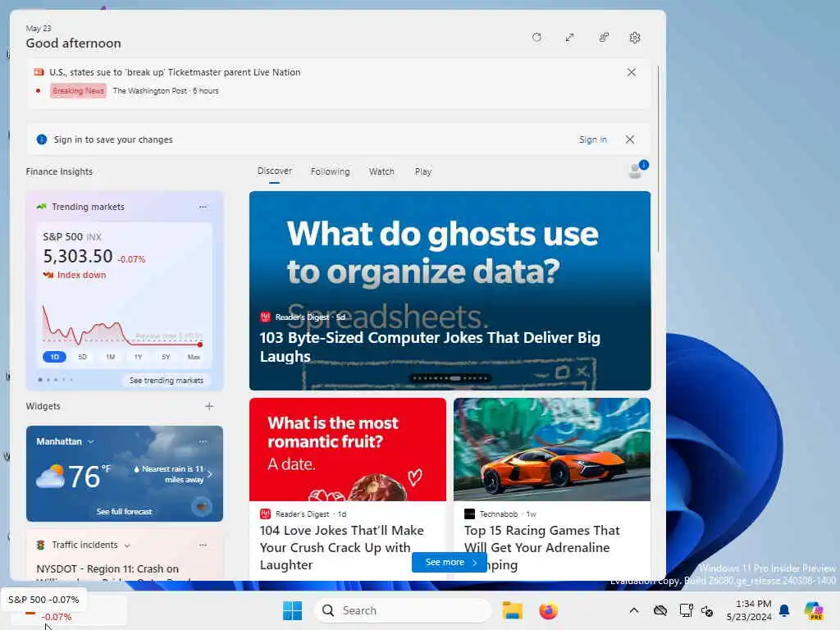Go to next weather card using arrow
840x630 pixels.
209,474
